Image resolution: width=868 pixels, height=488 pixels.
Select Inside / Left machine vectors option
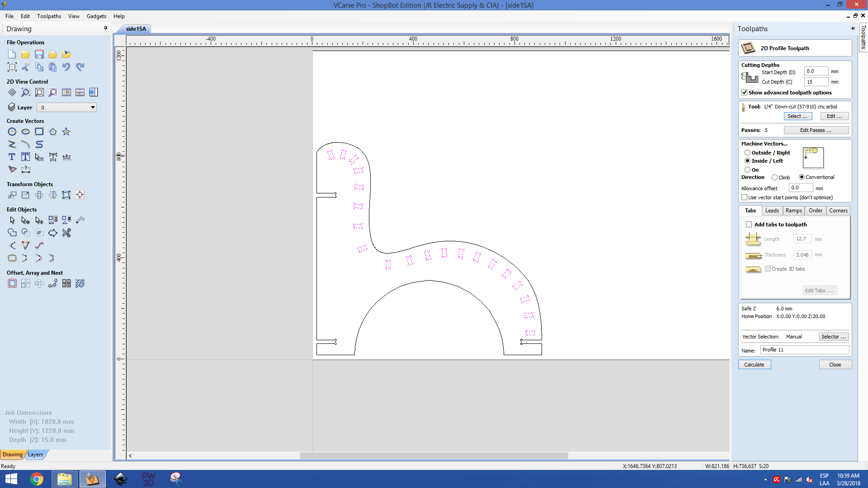(747, 161)
